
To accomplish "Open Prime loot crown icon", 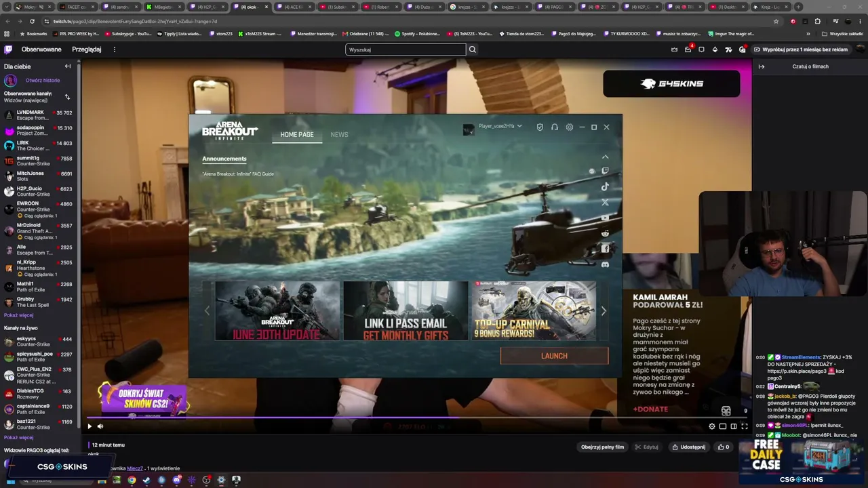I will point(674,49).
